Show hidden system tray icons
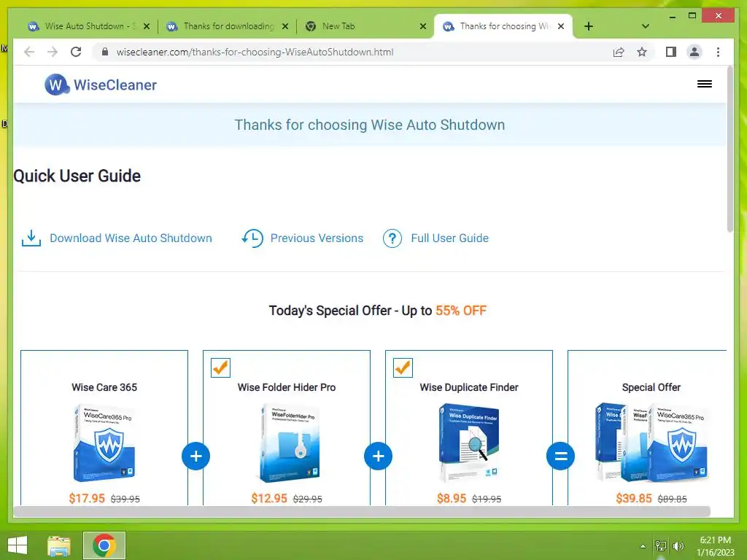Image resolution: width=747 pixels, height=560 pixels. 643,546
